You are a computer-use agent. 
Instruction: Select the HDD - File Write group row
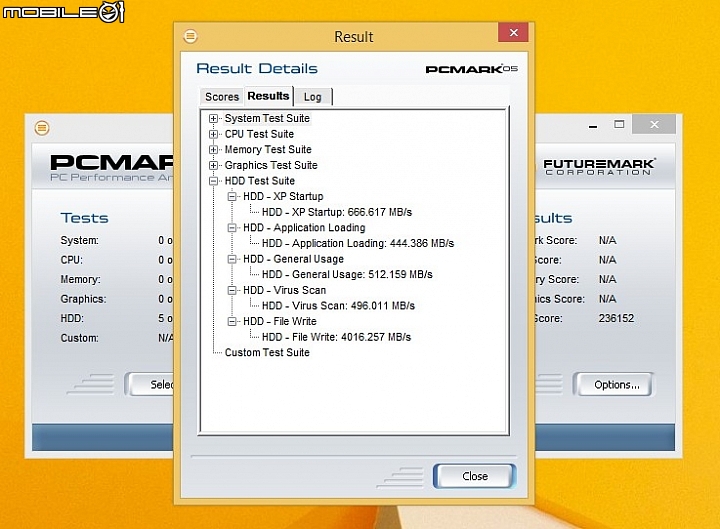tap(280, 321)
